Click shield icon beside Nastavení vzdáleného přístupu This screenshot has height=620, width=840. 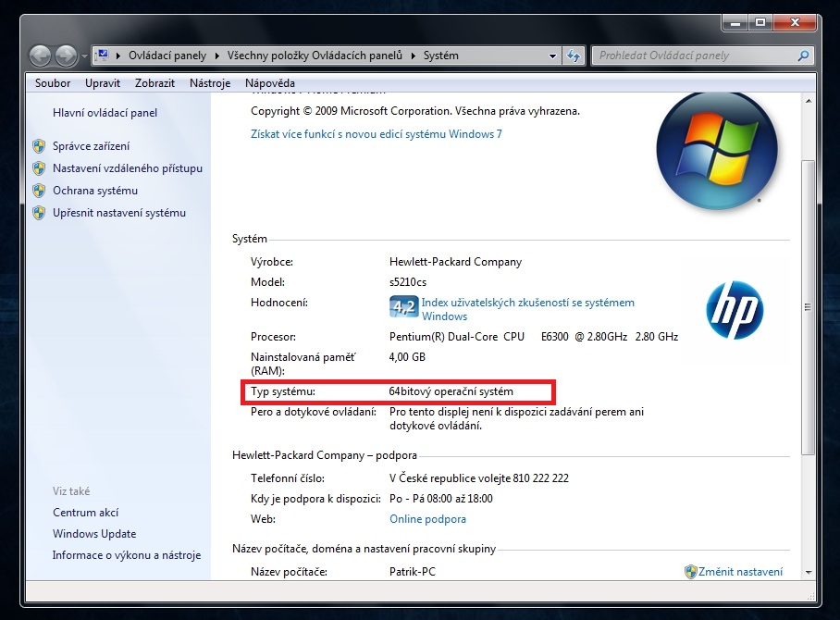pyautogui.click(x=39, y=168)
